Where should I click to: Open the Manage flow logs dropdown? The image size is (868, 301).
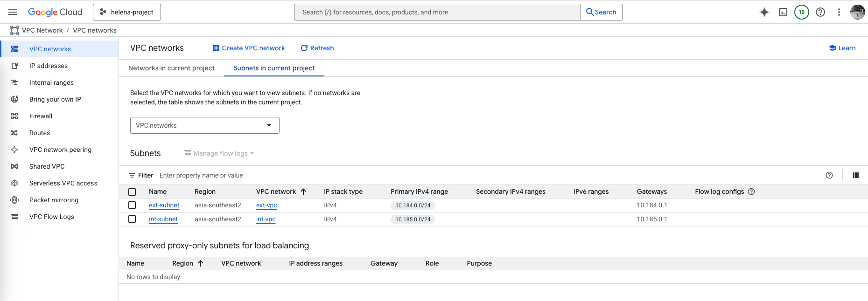pyautogui.click(x=219, y=153)
